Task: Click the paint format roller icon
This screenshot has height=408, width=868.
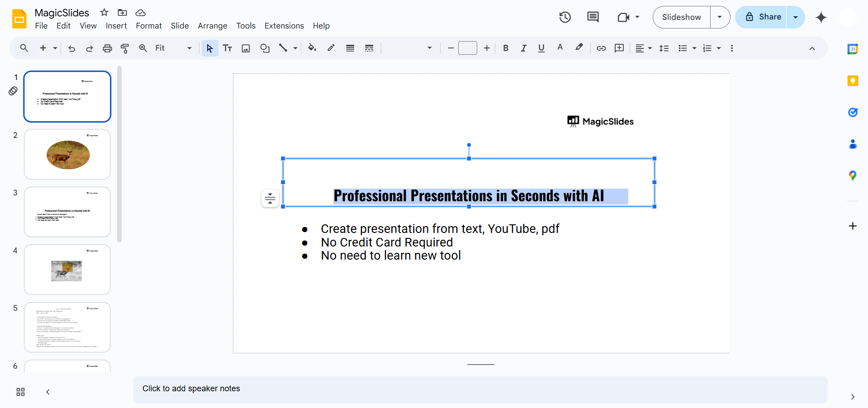Action: pos(125,48)
